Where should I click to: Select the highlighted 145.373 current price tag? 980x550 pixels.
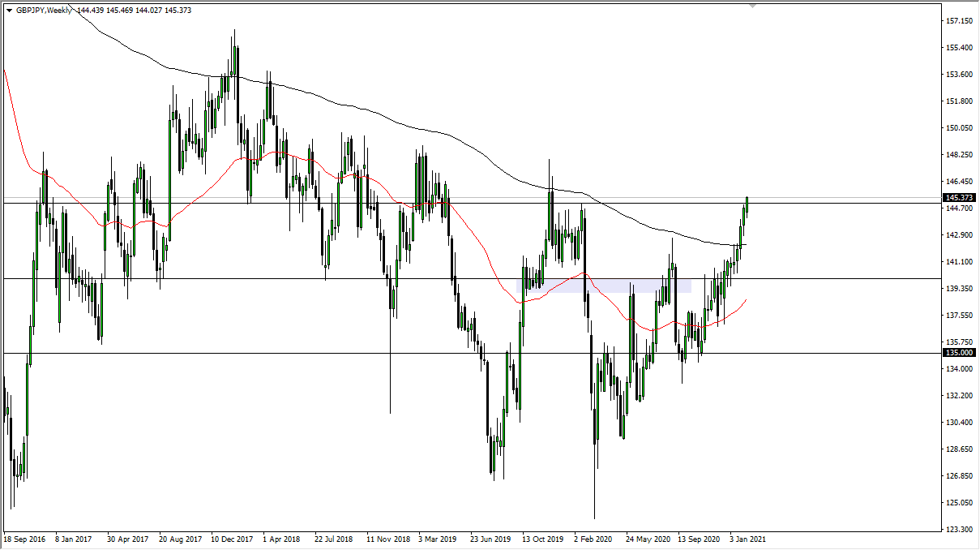[958, 197]
